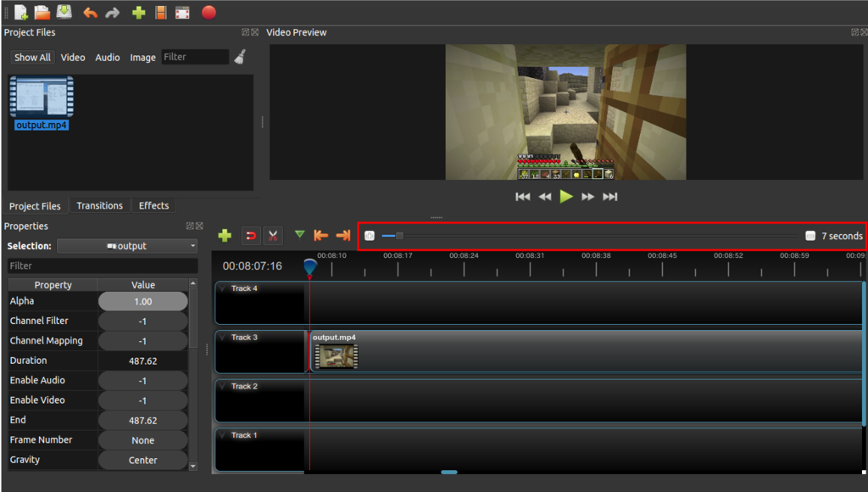Screen dimensions: 868x492
Task: Adjust the Alpha value slider showing 1.00
Action: (x=142, y=301)
